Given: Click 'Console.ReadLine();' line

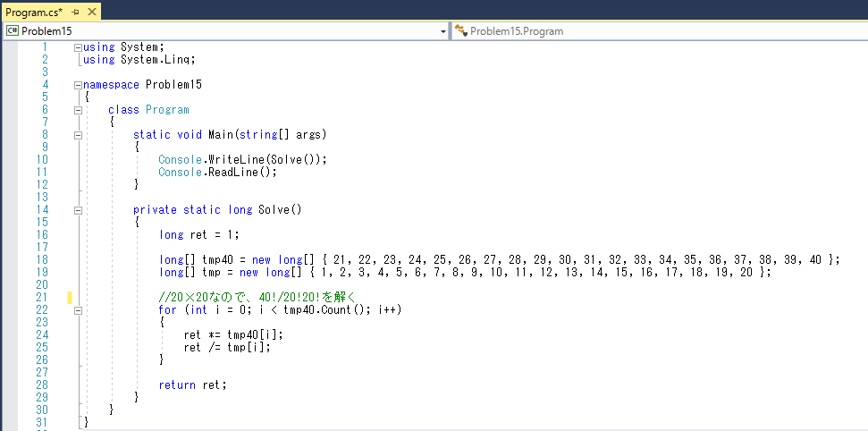Looking at the screenshot, I should [x=217, y=173].
